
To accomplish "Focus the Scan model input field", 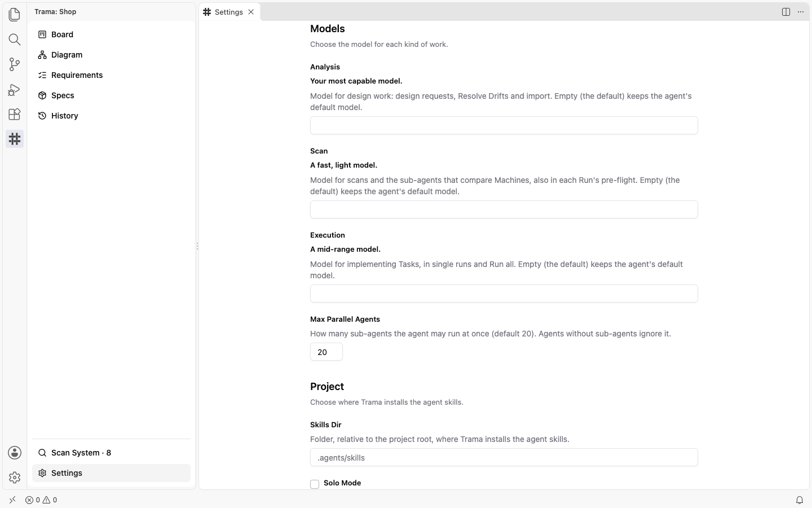I will (x=504, y=209).
